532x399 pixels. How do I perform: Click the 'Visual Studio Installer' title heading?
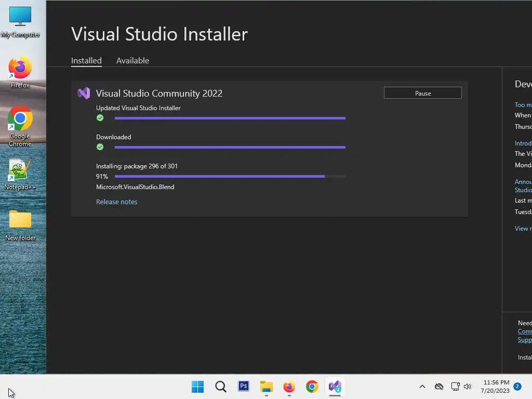(x=159, y=34)
